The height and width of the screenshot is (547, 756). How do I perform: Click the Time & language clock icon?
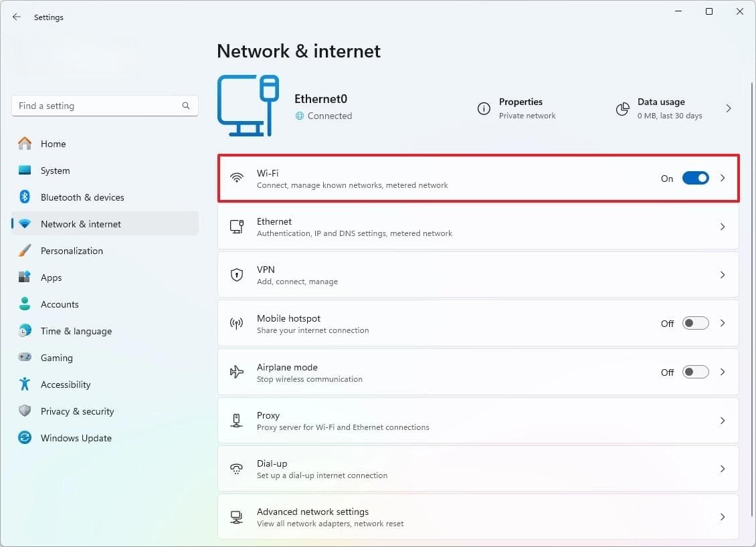click(25, 330)
